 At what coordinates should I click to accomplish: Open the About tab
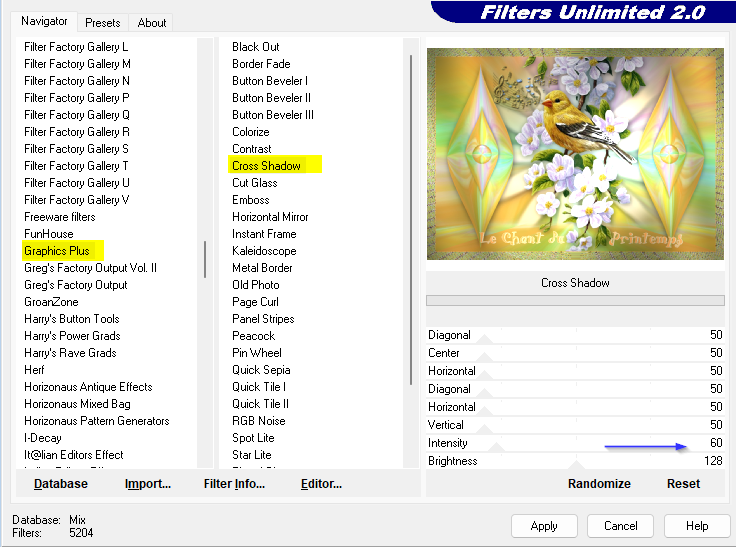click(x=152, y=23)
